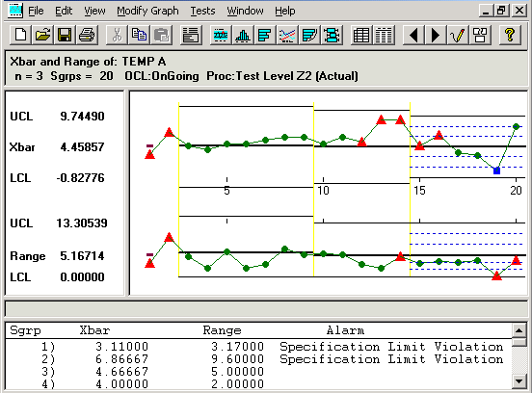Click subgroup 1 Xbar value 3.11000

tap(122, 347)
